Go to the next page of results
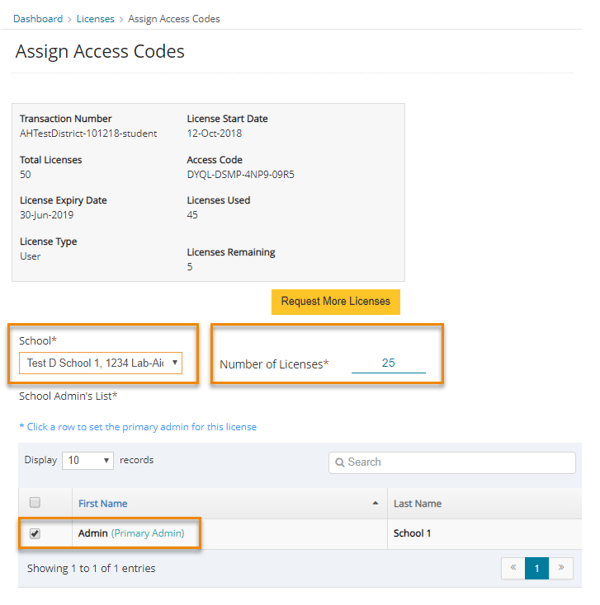This screenshot has height=605, width=600. pyautogui.click(x=560, y=568)
